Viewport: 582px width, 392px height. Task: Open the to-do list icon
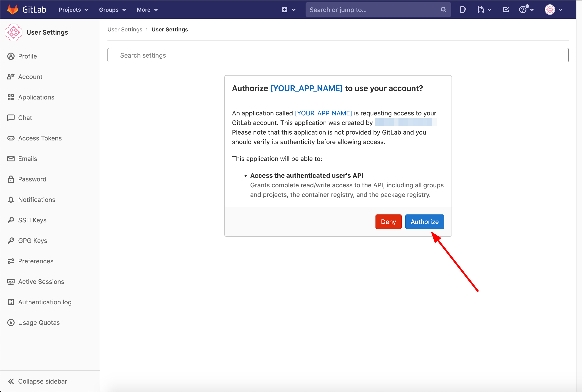click(506, 10)
